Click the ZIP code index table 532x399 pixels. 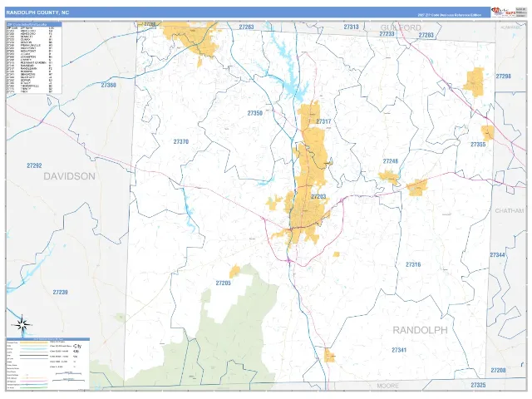pos(34,58)
